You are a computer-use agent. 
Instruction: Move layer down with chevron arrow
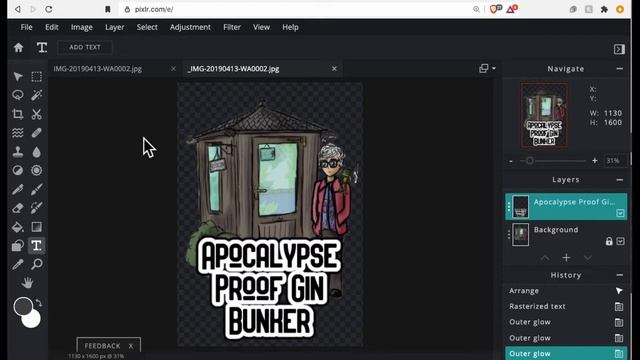(588, 258)
